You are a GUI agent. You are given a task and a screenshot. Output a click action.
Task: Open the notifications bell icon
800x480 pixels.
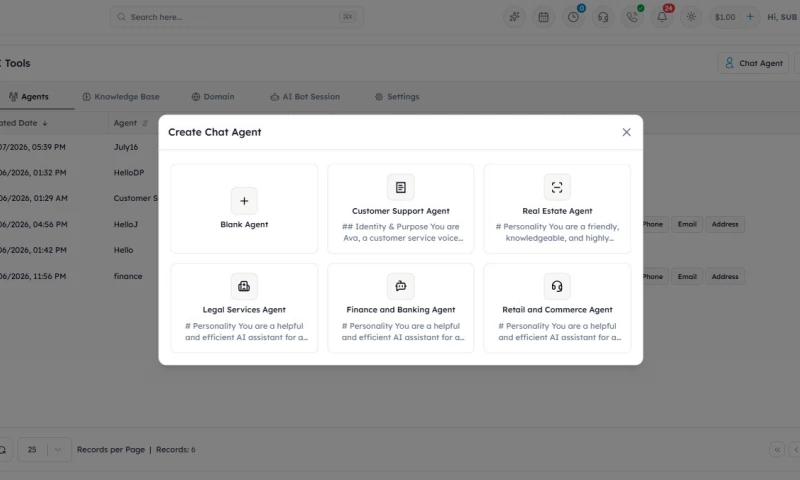tap(662, 17)
